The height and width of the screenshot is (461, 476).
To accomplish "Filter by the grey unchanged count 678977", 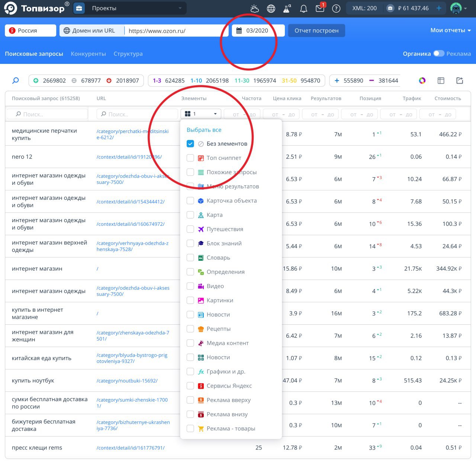I will click(86, 81).
